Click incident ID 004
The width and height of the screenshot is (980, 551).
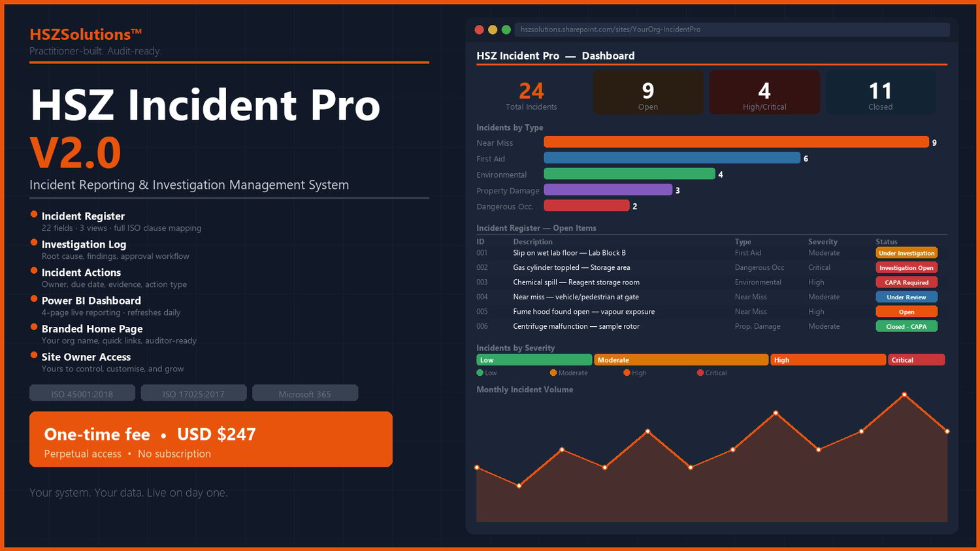coord(482,297)
